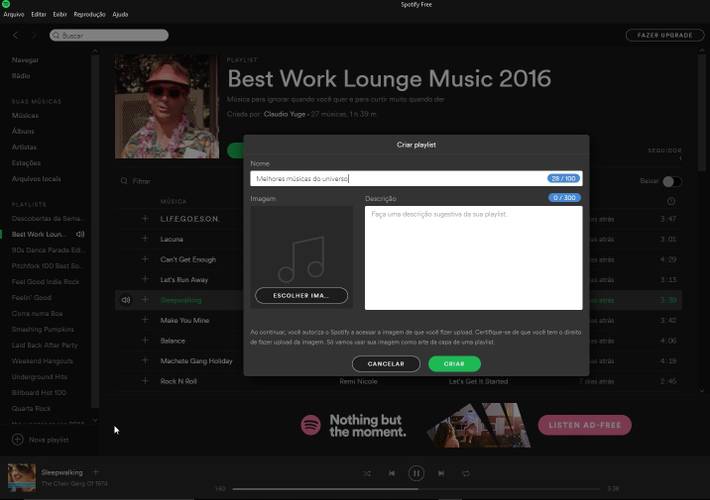Add Rock N Roll with plus icon
710x500 pixels.
pyautogui.click(x=145, y=381)
